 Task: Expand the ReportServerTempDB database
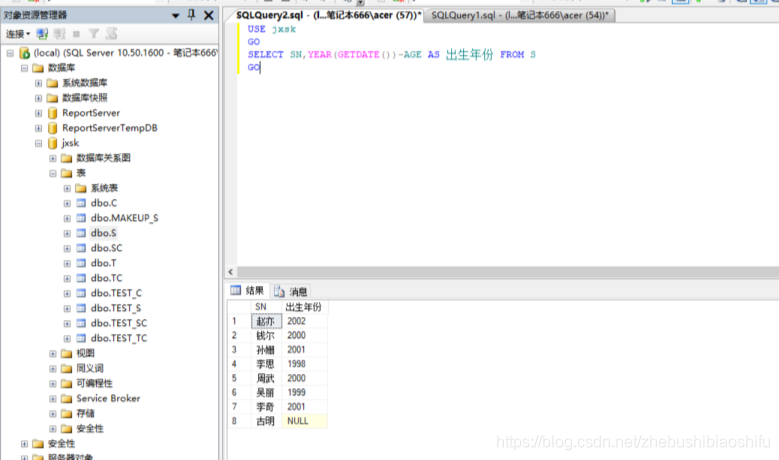(38, 128)
